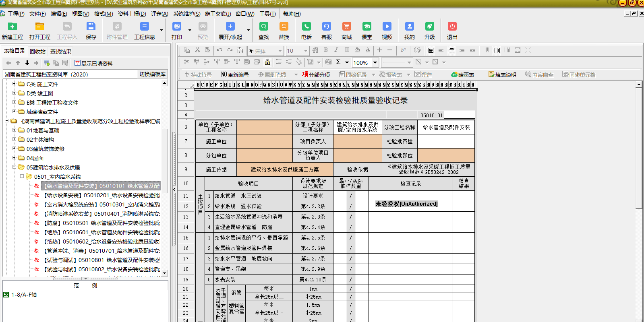Open the 文件(F) menu
Viewport: 644px width, 322px height.
coord(37,14)
